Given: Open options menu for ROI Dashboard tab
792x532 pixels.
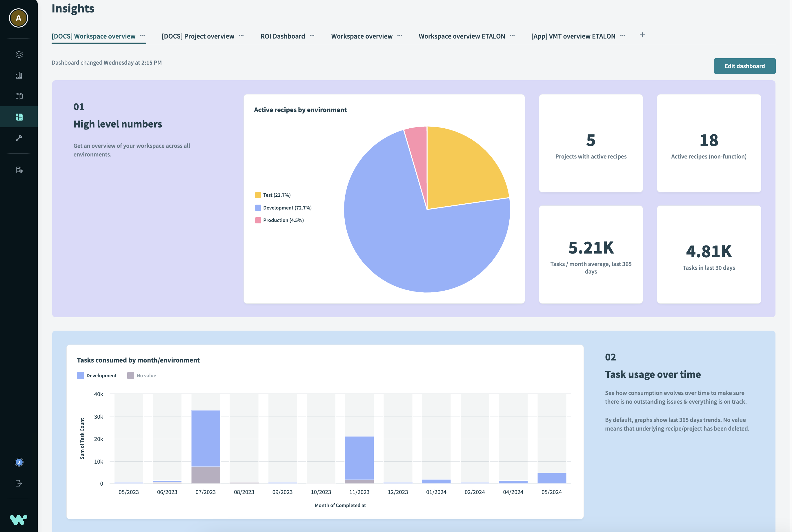Looking at the screenshot, I should click(x=312, y=36).
